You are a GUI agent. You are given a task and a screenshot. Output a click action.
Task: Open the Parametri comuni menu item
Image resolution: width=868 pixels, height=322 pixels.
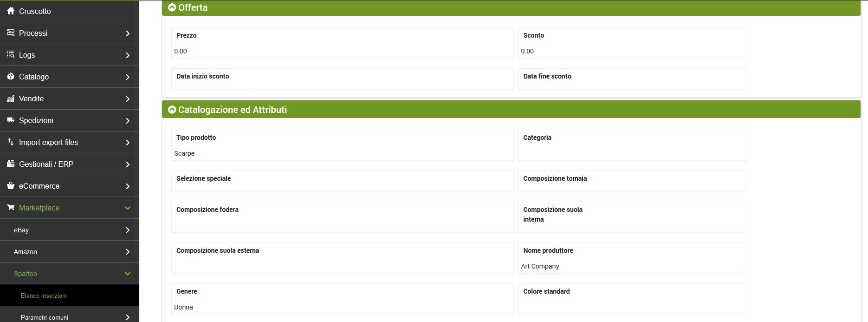tap(45, 317)
